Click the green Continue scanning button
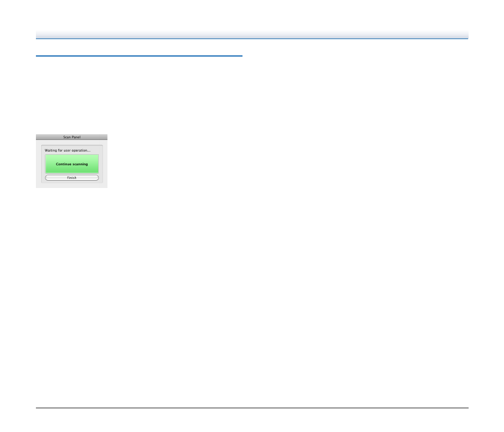This screenshot has height=432, width=504. [x=72, y=164]
